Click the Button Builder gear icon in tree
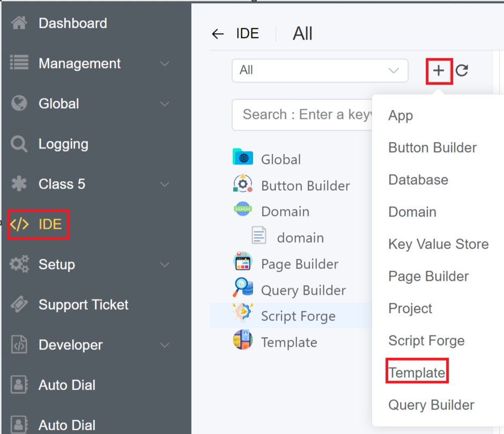Screen dimensions: 504x434 click(243, 184)
